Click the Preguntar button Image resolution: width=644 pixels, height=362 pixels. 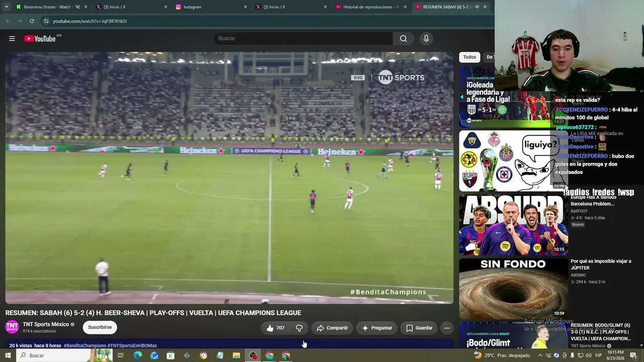pos(377,328)
